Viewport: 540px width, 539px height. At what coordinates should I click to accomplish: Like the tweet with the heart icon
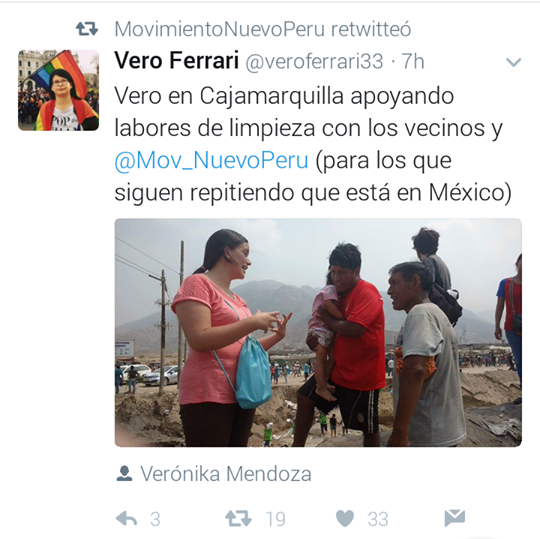click(345, 518)
